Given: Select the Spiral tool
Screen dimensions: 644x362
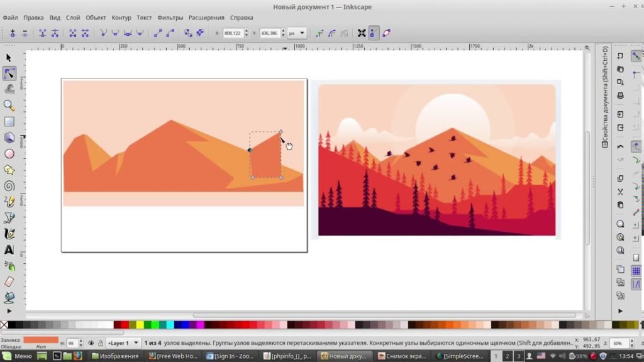Looking at the screenshot, I should tap(9, 186).
